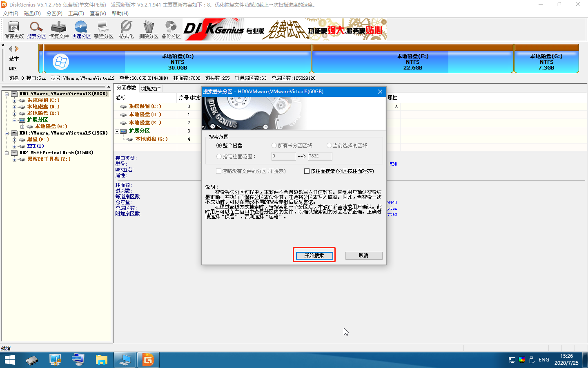Viewport: 588px width, 368px height.
Task: Click the 开始搜索 button
Action: pyautogui.click(x=314, y=256)
